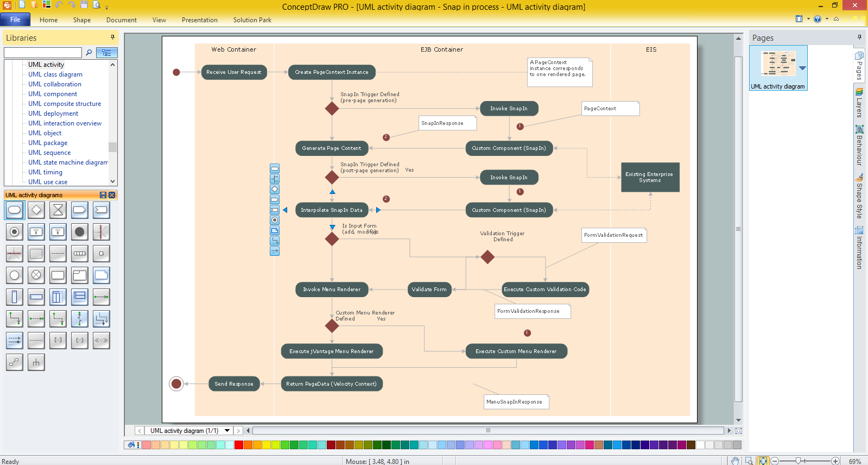868x465 pixels.
Task: Pin the Libraries panel
Action: (113, 37)
